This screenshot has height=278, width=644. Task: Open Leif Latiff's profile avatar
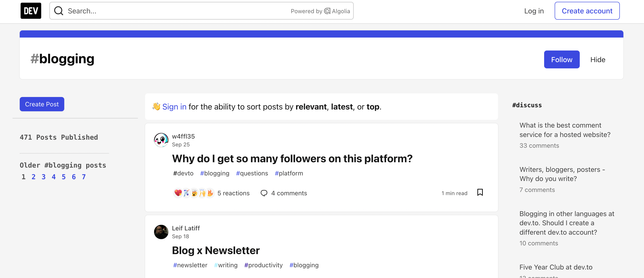(161, 232)
